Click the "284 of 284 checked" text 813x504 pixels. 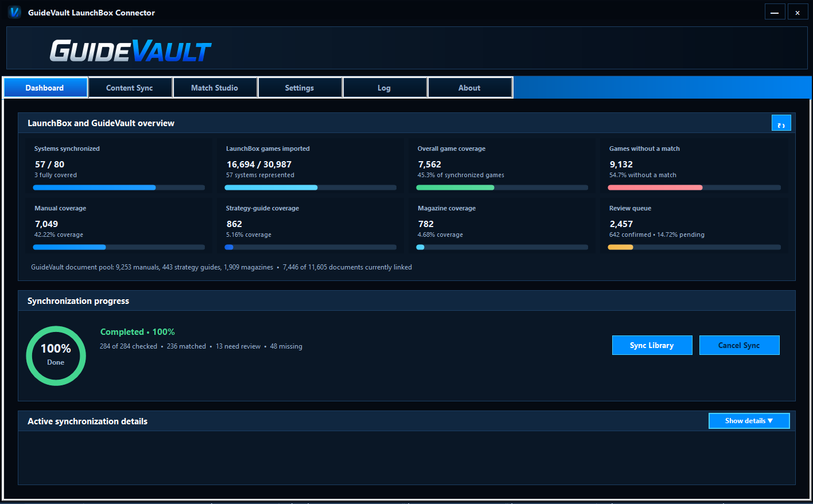[129, 346]
